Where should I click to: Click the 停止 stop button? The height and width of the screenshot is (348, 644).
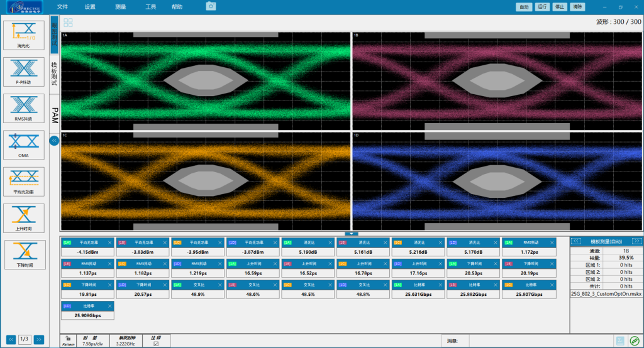tap(559, 7)
